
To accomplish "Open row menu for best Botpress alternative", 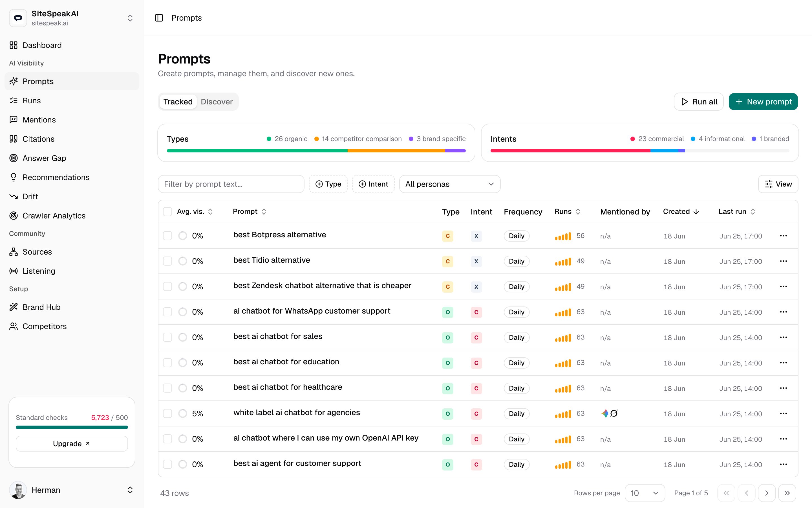I will click(x=784, y=236).
